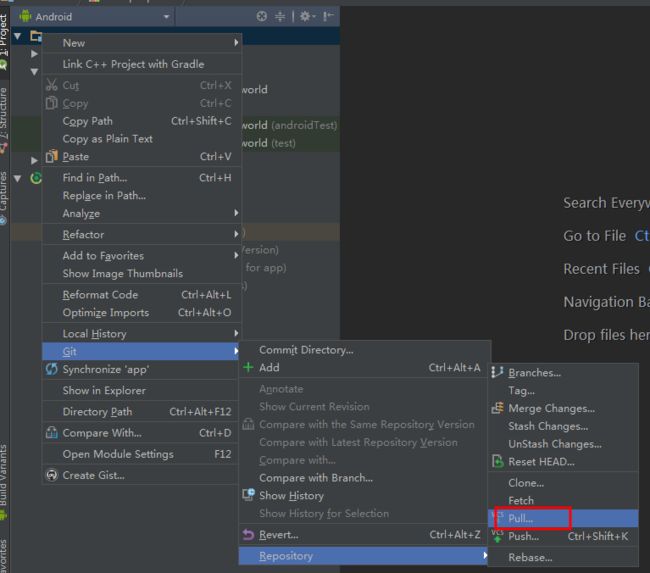The width and height of the screenshot is (650, 573).
Task: Open the gear settings icon in Project panel
Action: tap(307, 16)
